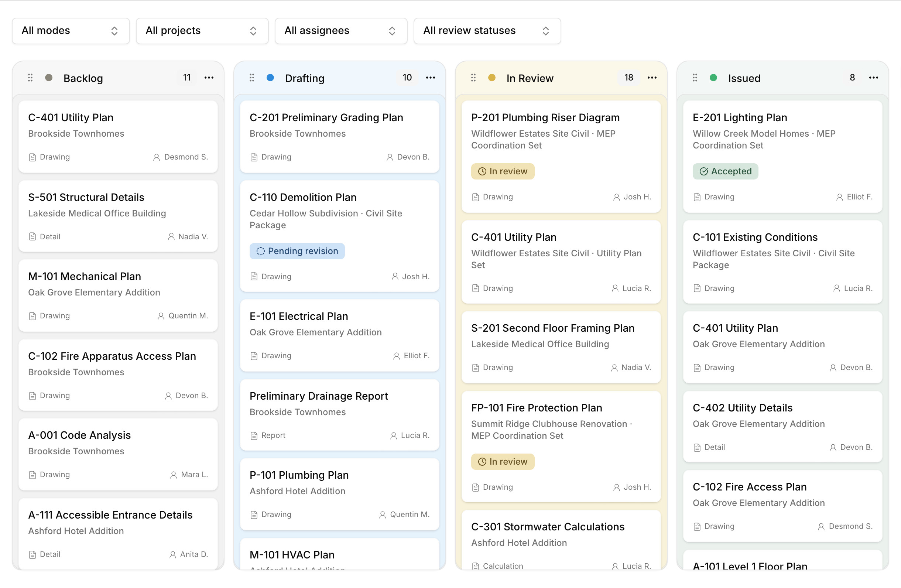901x588 pixels.
Task: Click the Report document icon on Drainage Report
Action: point(254,436)
